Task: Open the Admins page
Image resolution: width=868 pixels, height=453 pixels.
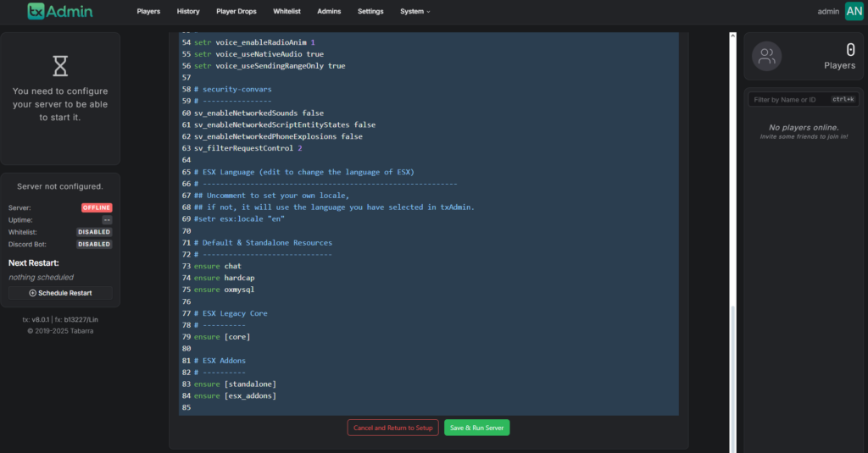Action: click(329, 11)
